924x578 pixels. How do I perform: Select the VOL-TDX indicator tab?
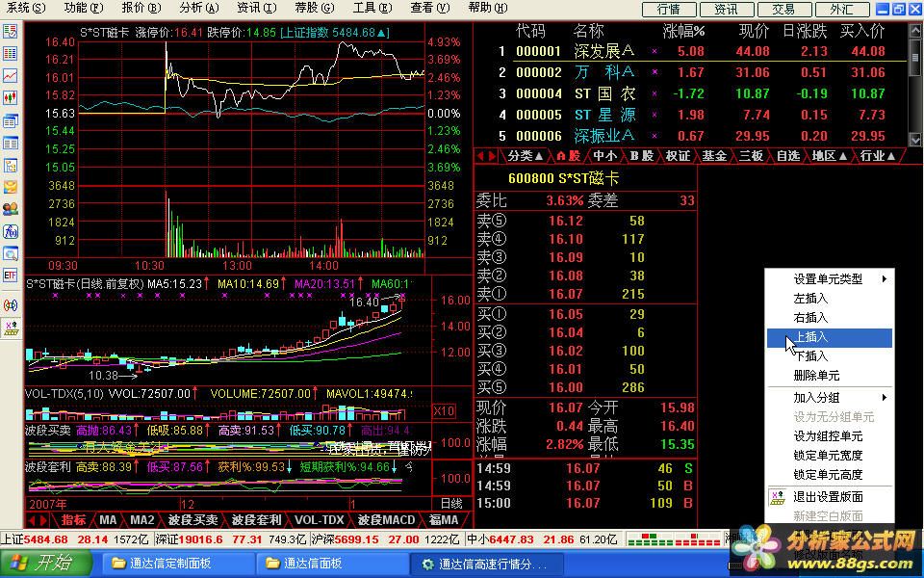(320, 520)
